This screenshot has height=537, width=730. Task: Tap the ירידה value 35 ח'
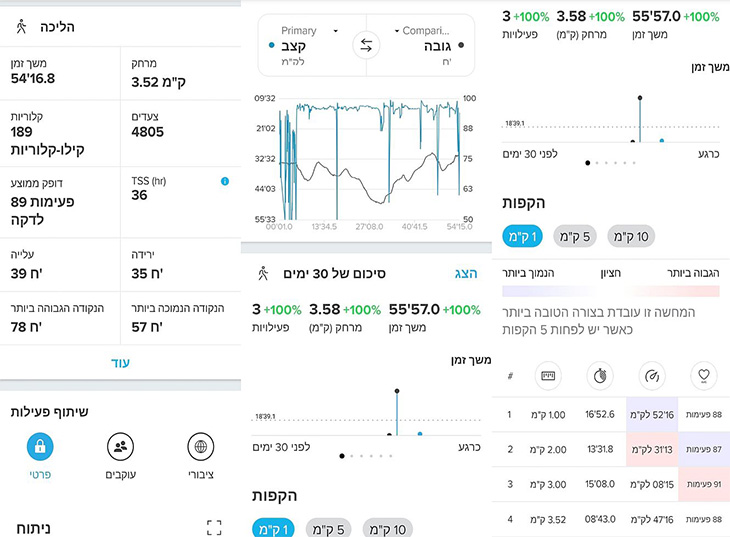pos(147,273)
